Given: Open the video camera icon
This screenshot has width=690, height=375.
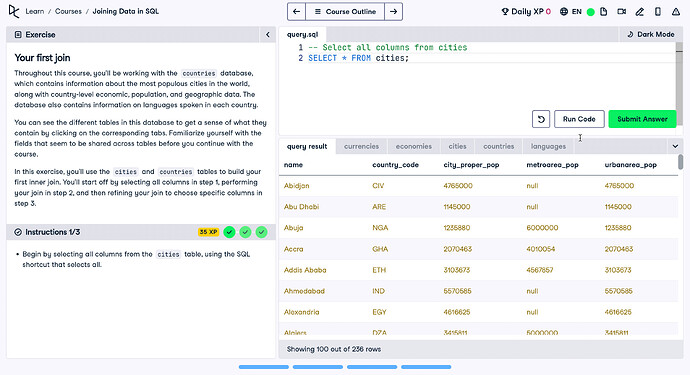Looking at the screenshot, I should coord(621,11).
